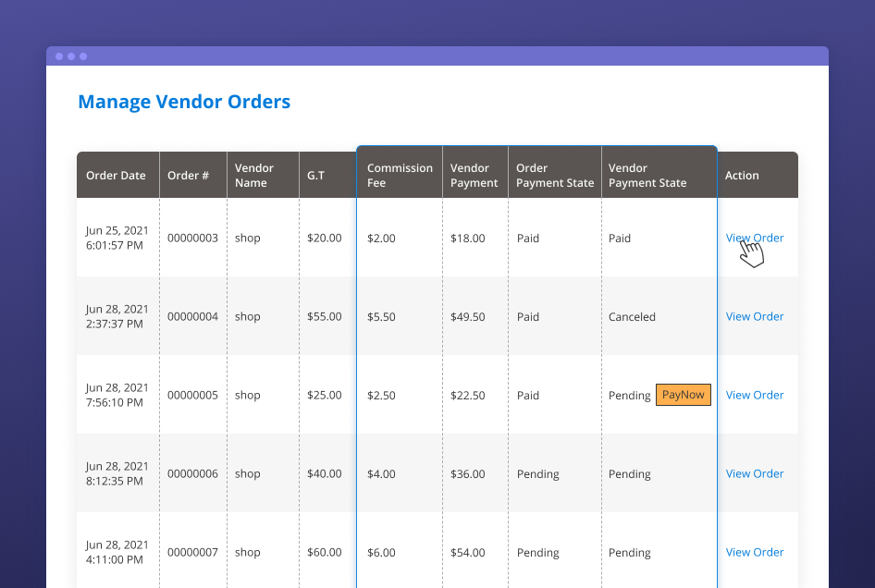Click the $25.00 grand total
Image resolution: width=875 pixels, height=588 pixels.
point(325,395)
